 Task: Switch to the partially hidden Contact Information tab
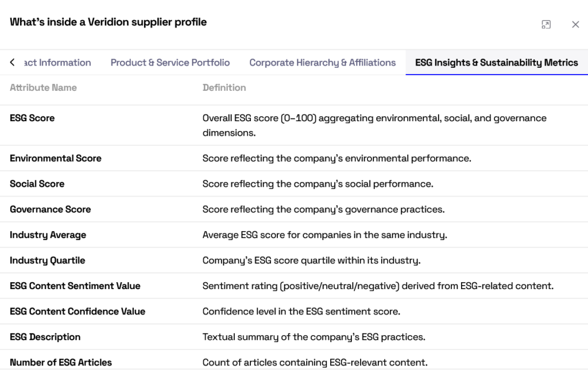click(57, 63)
